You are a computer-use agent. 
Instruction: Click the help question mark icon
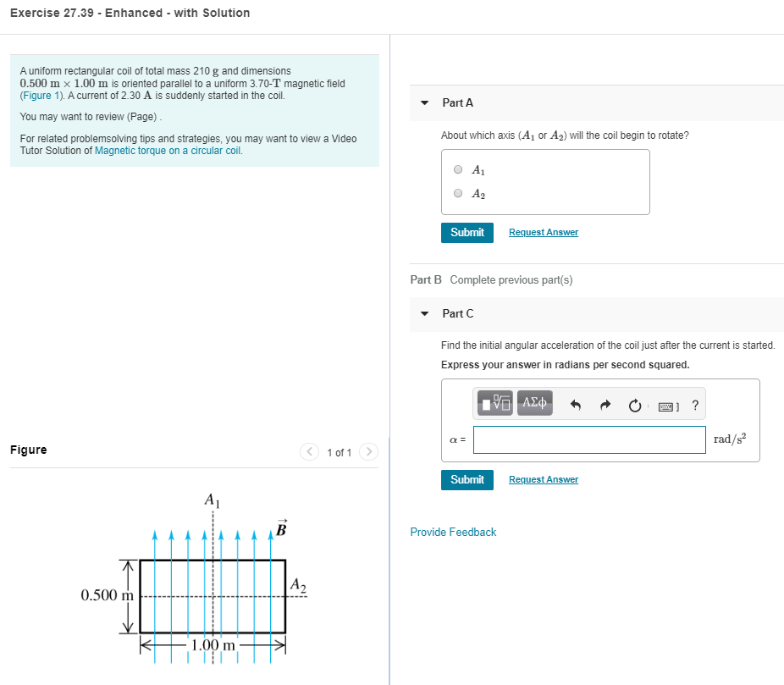(x=695, y=405)
